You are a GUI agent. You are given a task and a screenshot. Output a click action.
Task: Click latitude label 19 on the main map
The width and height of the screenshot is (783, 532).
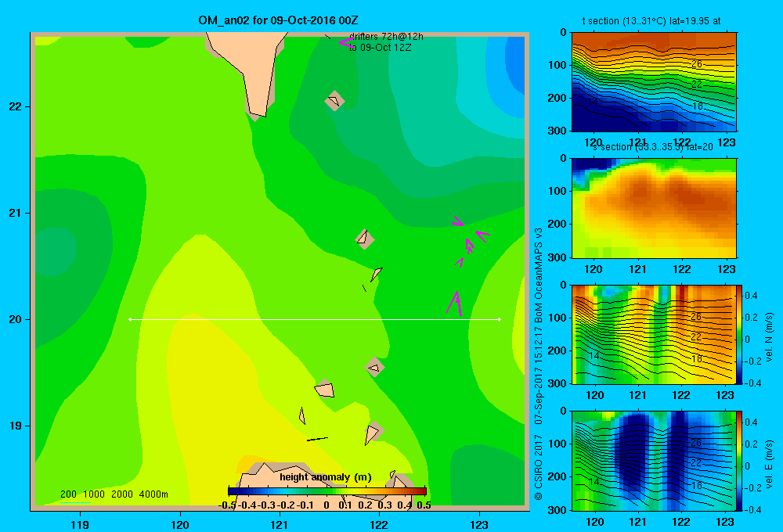click(16, 426)
